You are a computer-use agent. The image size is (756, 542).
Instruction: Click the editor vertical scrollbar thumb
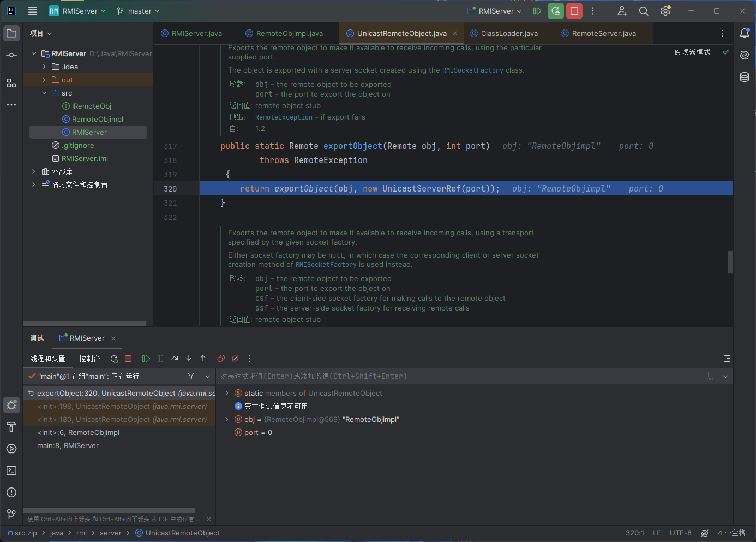tap(730, 261)
